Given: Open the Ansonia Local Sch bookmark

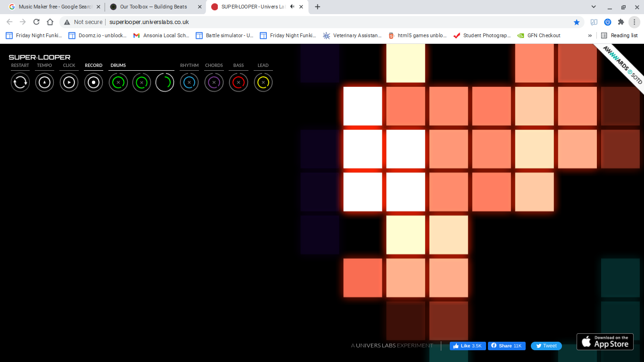Looking at the screenshot, I should pyautogui.click(x=161, y=35).
